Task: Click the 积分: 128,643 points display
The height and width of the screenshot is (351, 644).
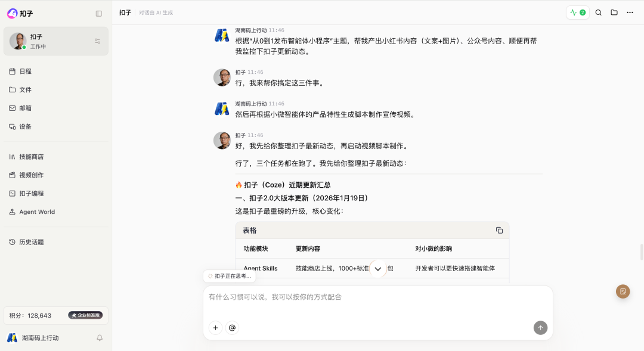Action: click(x=30, y=316)
